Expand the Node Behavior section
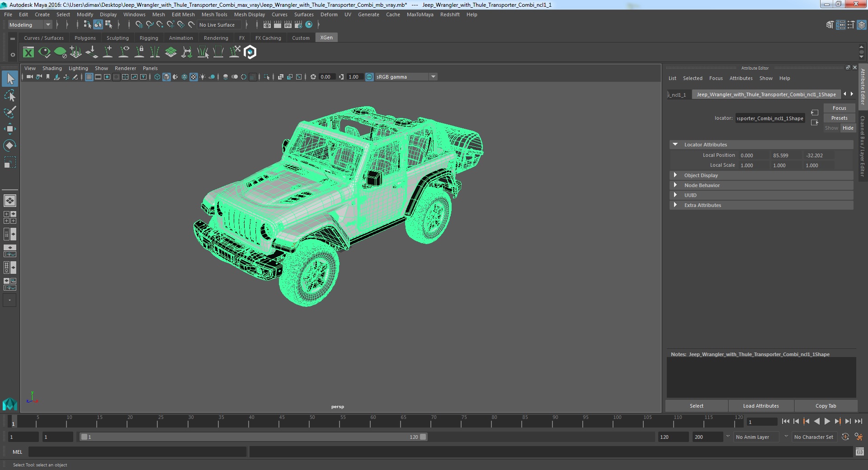The image size is (868, 470). (x=675, y=185)
